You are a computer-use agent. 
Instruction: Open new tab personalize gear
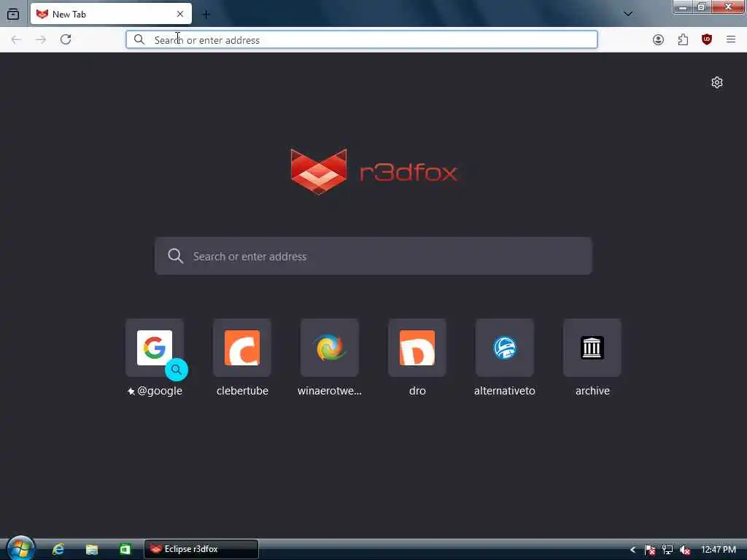(717, 82)
